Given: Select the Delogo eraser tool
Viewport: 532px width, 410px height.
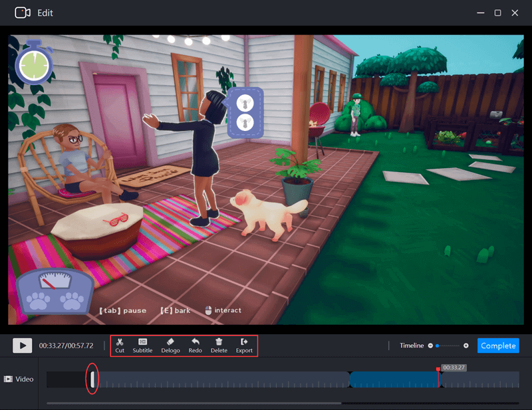Looking at the screenshot, I should (x=170, y=346).
